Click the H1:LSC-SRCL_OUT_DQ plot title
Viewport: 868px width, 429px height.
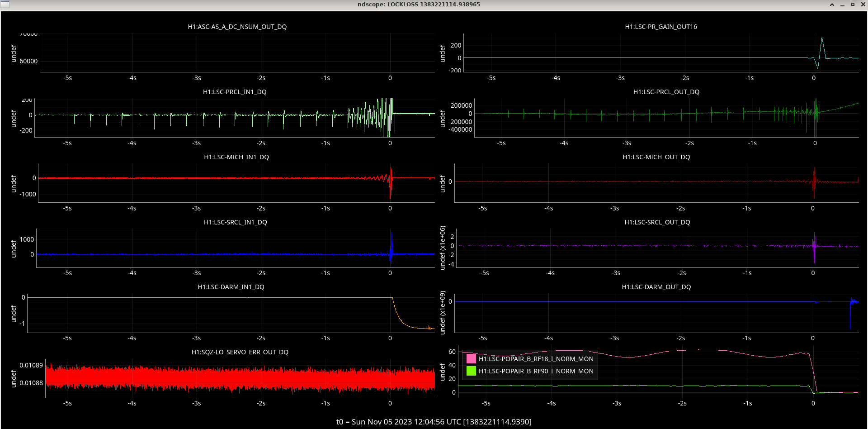pyautogui.click(x=657, y=222)
